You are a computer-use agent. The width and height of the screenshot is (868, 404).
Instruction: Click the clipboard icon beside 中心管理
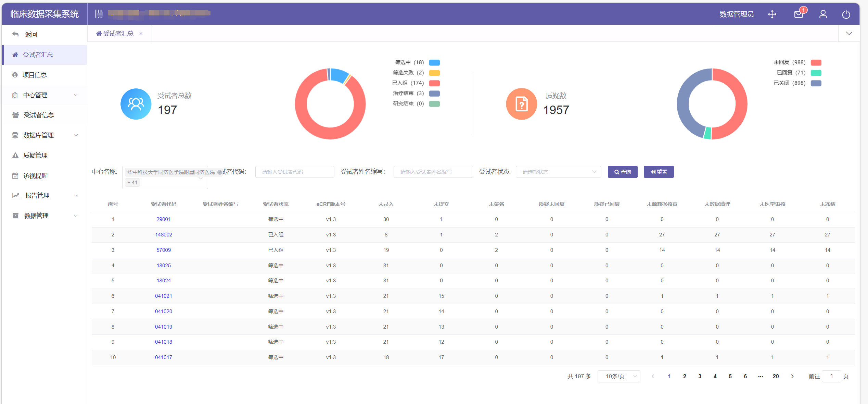[15, 95]
